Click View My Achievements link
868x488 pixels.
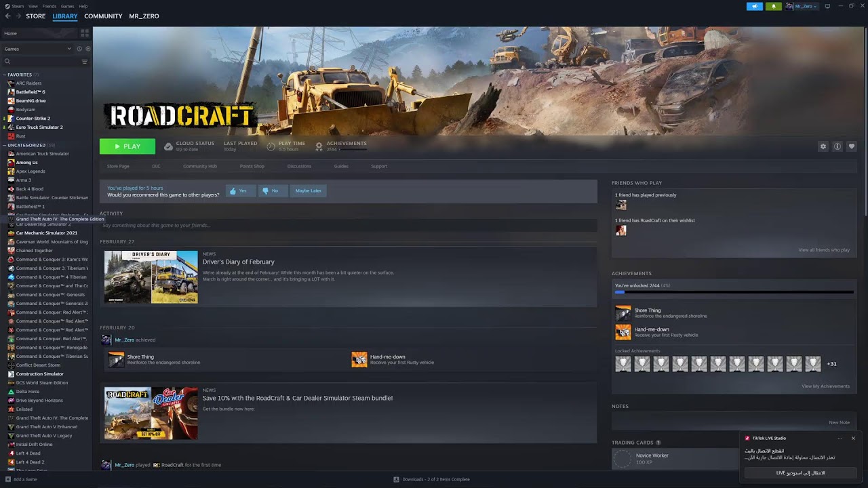(825, 386)
